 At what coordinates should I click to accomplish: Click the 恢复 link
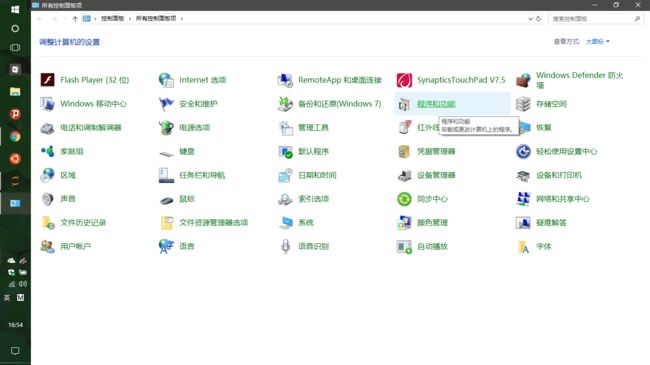click(x=543, y=127)
